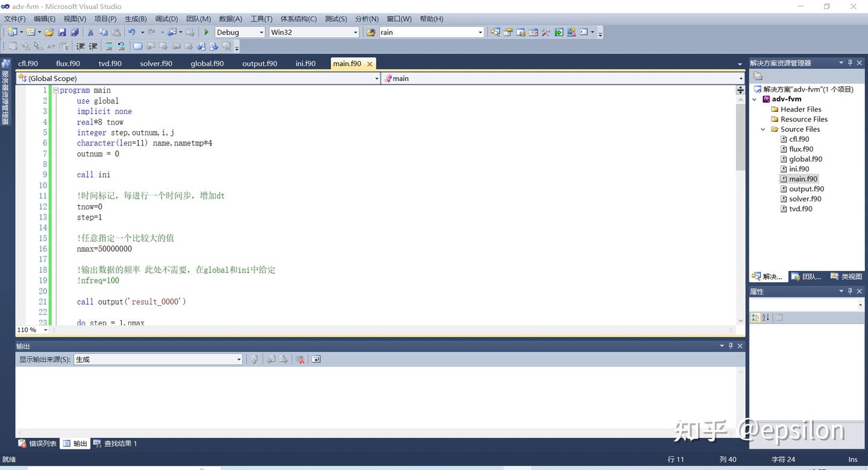Screen dimensions: 868x470
Task: Collapse the Source Files folder
Action: [x=763, y=129]
